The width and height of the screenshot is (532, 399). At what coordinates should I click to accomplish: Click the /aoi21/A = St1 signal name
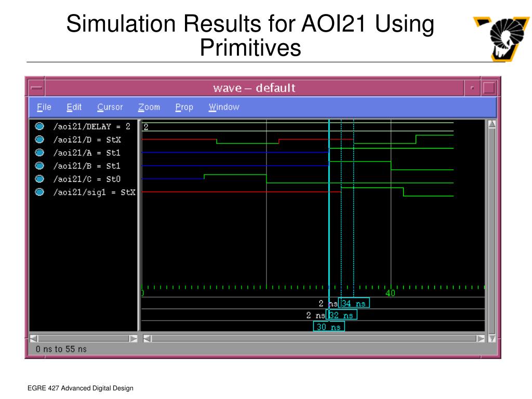(x=87, y=153)
